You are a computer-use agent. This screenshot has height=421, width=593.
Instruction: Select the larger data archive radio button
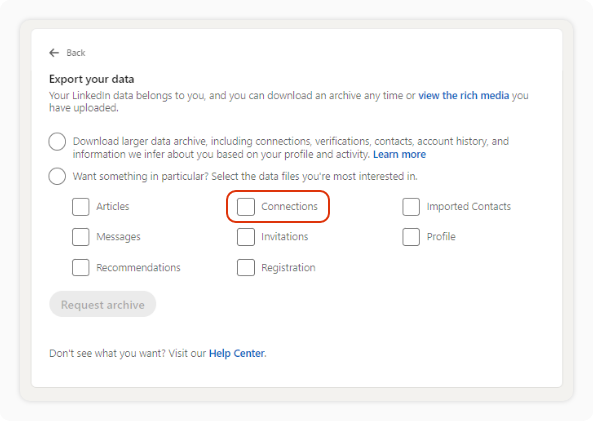tap(57, 141)
